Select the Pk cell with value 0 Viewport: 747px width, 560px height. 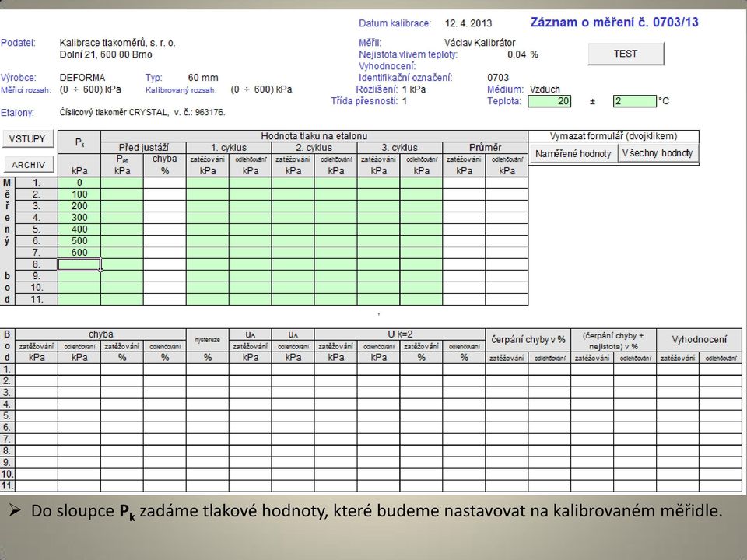coord(79,183)
